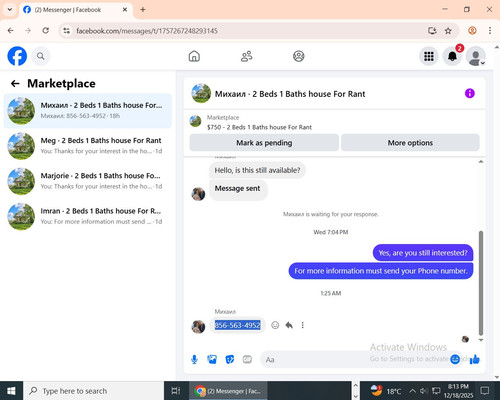Bookmark this page with the star icon

tap(448, 31)
